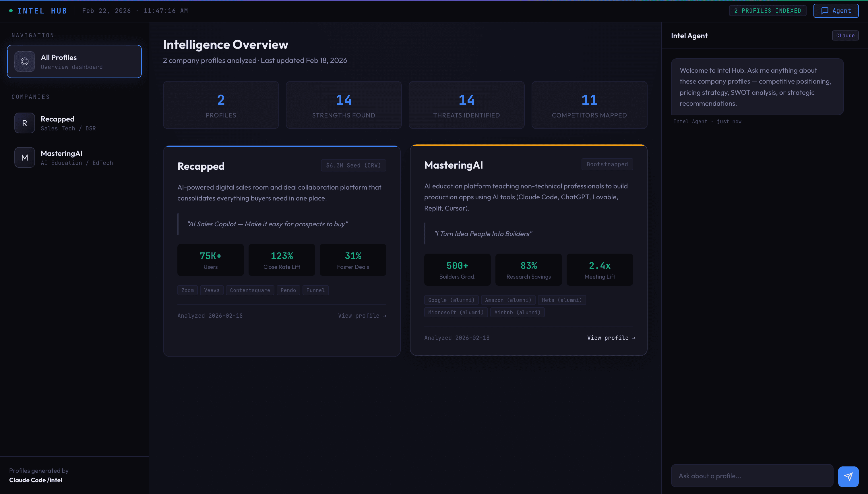The image size is (868, 494).
Task: Click the Veeva tag
Action: (x=212, y=290)
